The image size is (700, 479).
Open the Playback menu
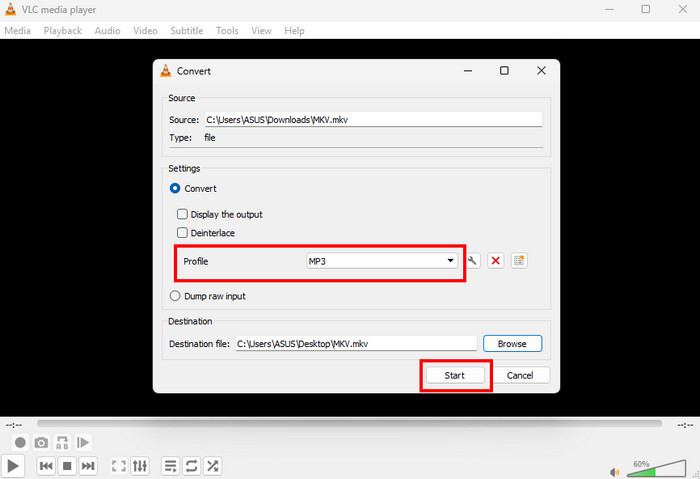tap(62, 31)
